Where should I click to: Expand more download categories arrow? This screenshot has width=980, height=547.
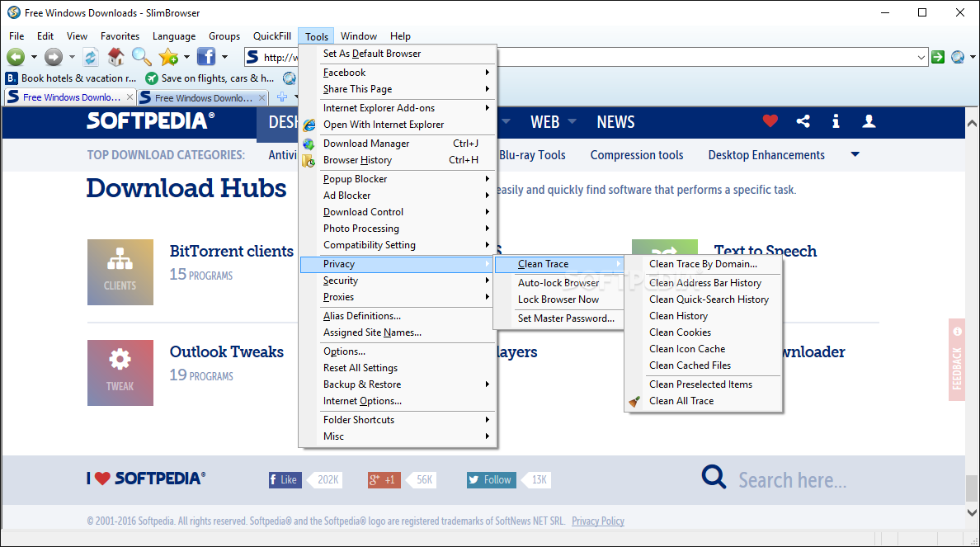[x=855, y=154]
